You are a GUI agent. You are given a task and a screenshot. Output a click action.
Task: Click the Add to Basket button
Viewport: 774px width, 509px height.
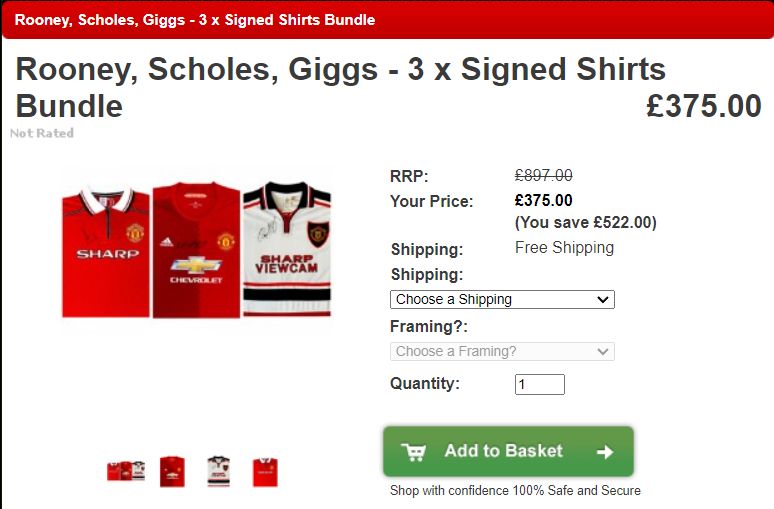[508, 451]
